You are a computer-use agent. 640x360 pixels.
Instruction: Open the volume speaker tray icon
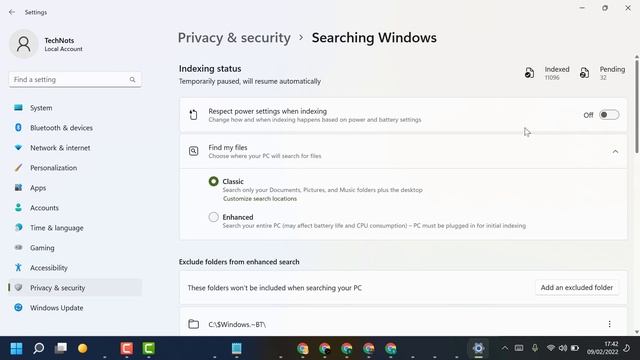tap(563, 348)
